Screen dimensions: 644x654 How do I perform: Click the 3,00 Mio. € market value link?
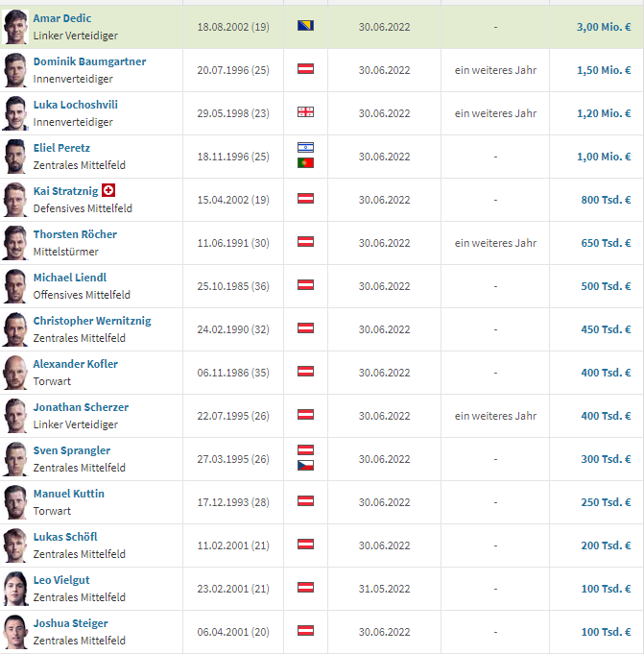[x=604, y=27]
